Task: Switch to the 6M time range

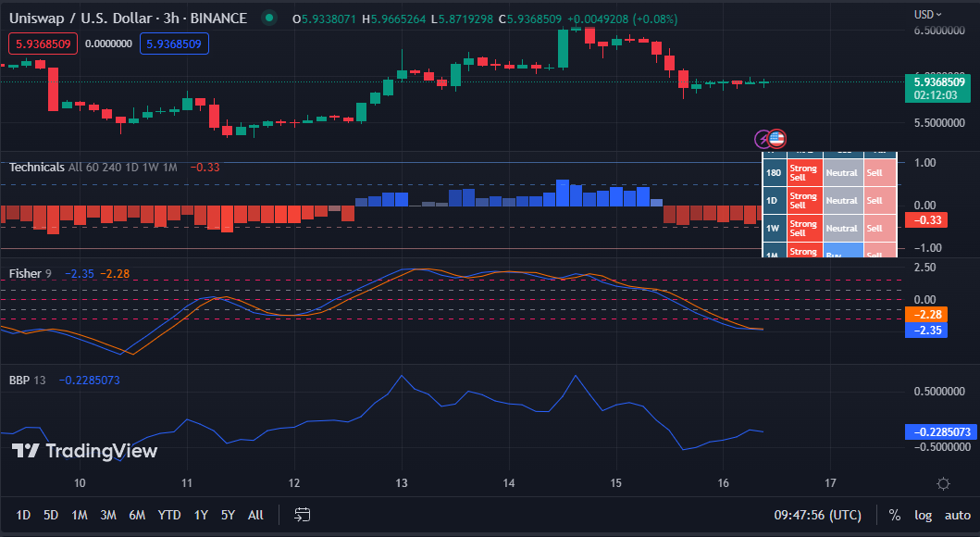Action: (x=137, y=515)
